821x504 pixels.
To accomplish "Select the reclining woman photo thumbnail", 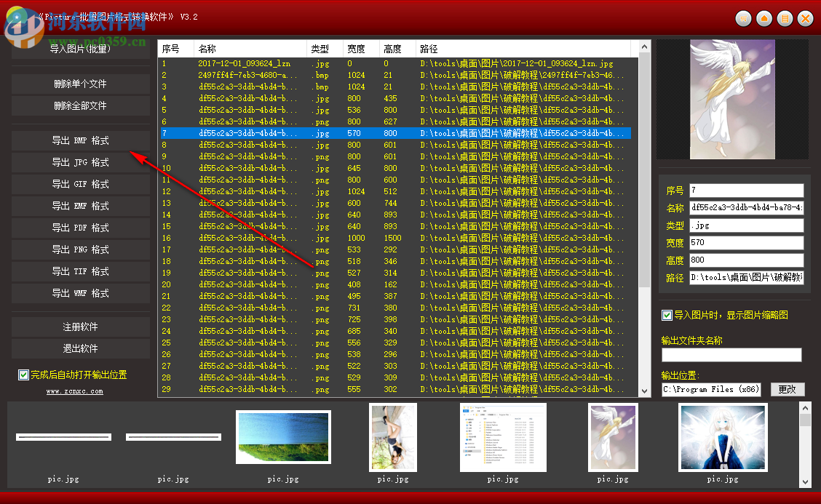I will coord(393,438).
